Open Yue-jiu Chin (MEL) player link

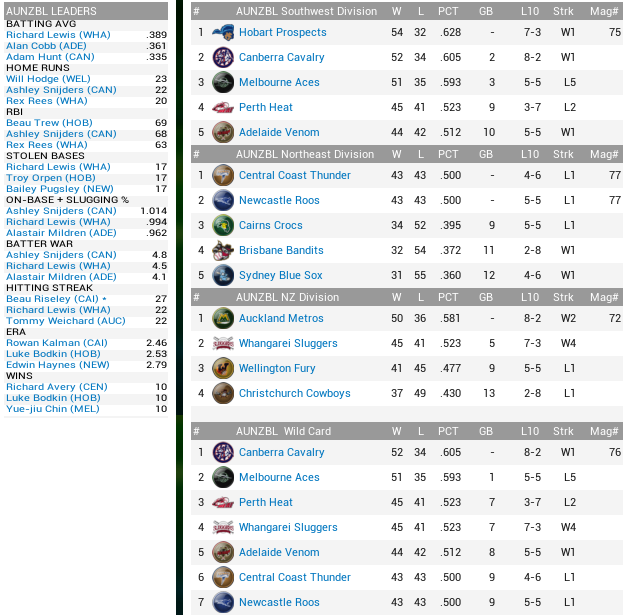(52, 409)
